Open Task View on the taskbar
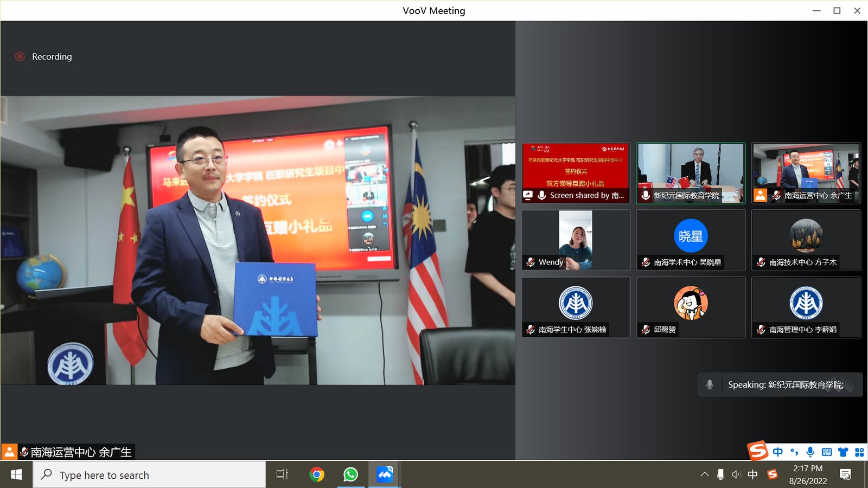 pos(282,474)
